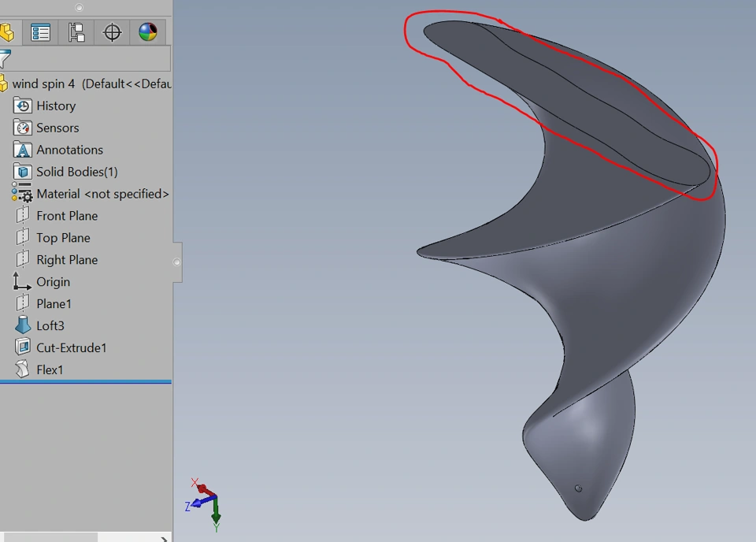Image resolution: width=756 pixels, height=542 pixels.
Task: Click the Flex1 feature icon
Action: click(x=22, y=369)
